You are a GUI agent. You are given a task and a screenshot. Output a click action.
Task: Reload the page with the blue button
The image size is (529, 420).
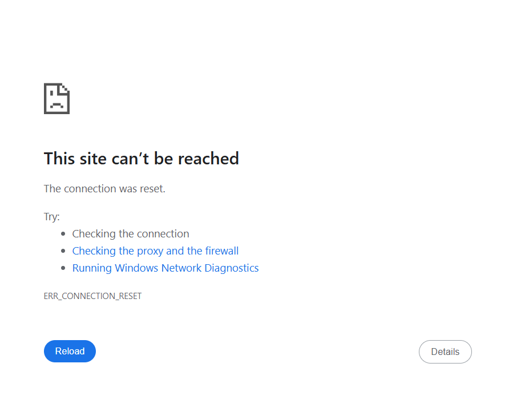(70, 351)
